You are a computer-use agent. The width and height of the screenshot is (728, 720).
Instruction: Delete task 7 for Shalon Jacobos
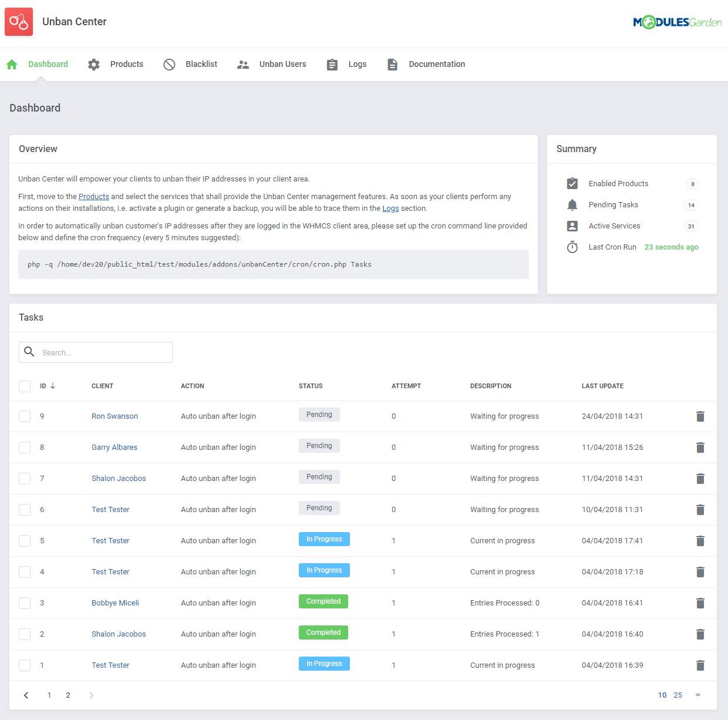[700, 479]
